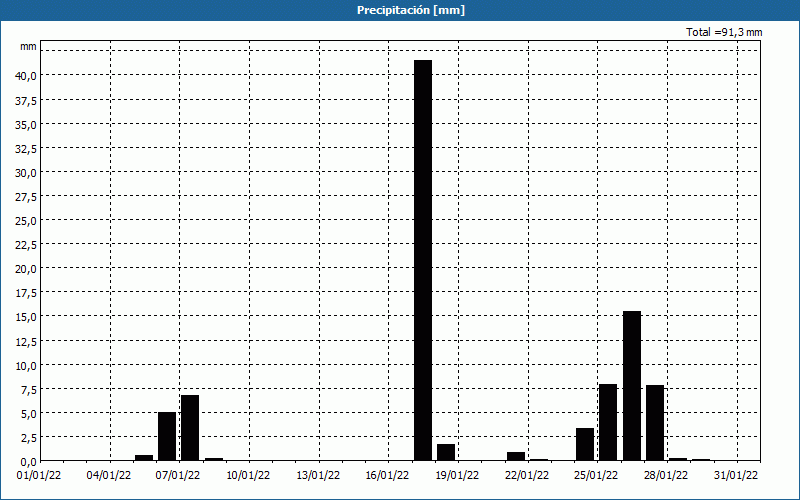Click the 2,5 y-axis value
Image resolution: width=800 pixels, height=500 pixels.
(x=28, y=437)
